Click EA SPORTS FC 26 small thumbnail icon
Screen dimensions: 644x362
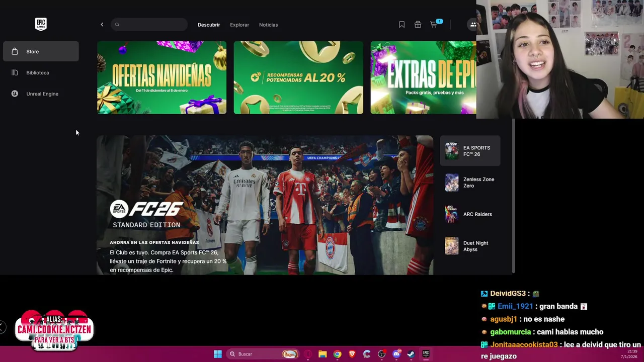click(x=452, y=151)
